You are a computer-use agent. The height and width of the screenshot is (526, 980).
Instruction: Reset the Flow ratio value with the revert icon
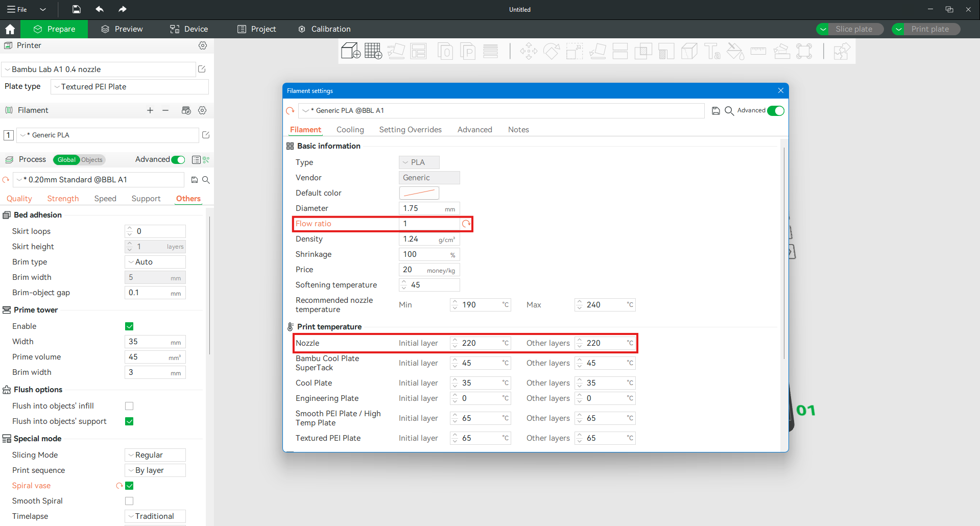pyautogui.click(x=466, y=224)
